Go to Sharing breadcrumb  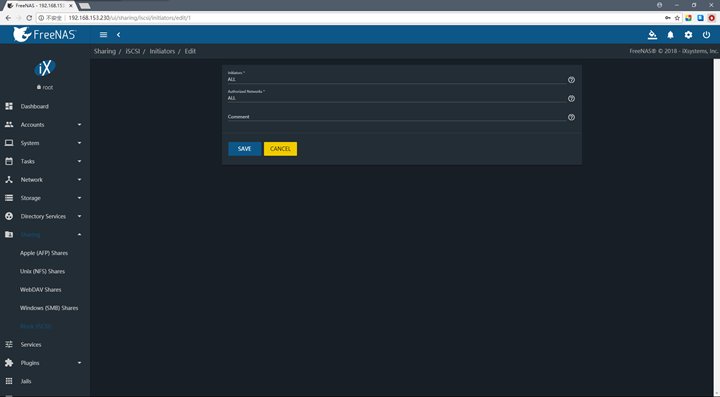(105, 51)
